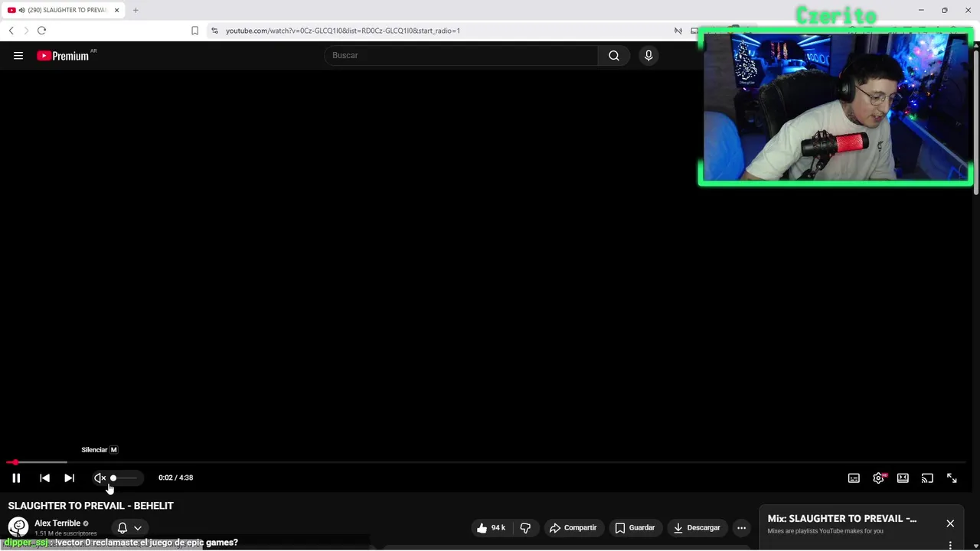The width and height of the screenshot is (980, 551).
Task: Start voice search with microphone icon
Action: tap(648, 55)
